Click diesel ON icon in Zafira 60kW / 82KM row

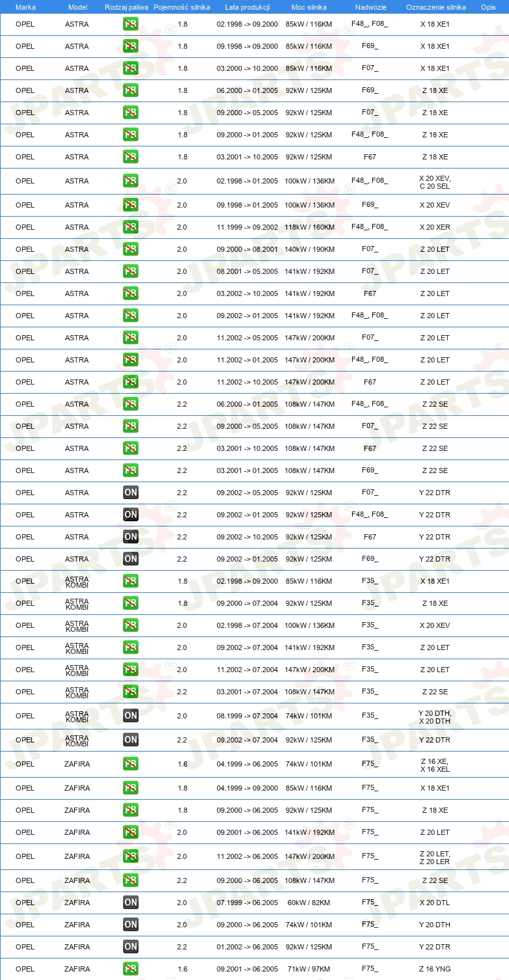130,903
